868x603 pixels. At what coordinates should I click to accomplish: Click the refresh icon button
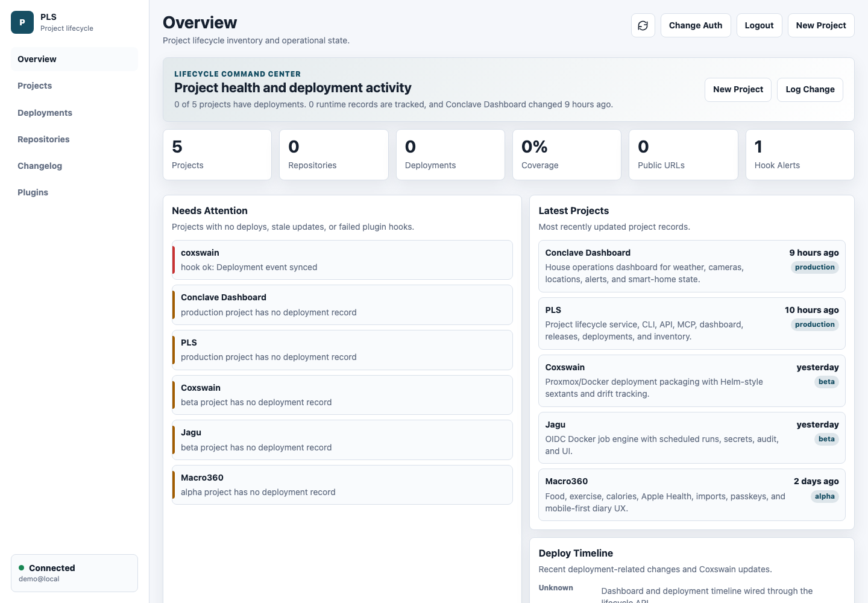(643, 25)
